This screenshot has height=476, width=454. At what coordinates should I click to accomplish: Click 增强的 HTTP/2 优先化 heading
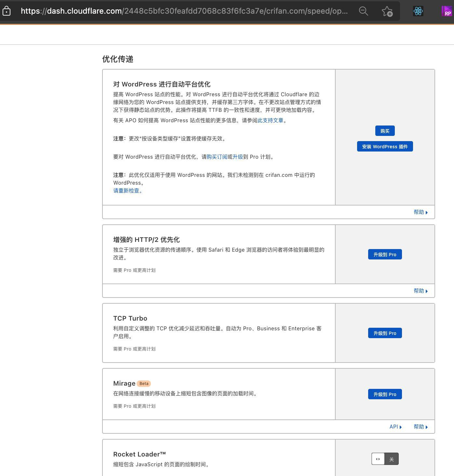146,240
